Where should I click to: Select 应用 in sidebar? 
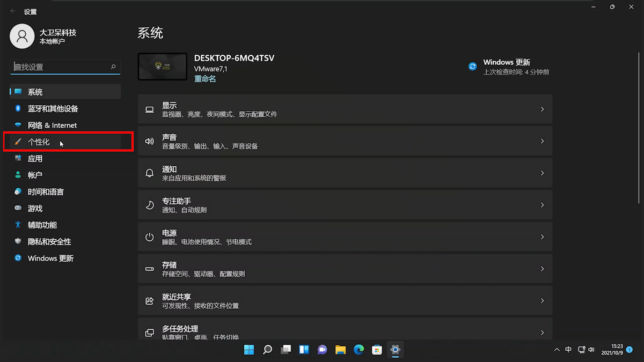65,158
